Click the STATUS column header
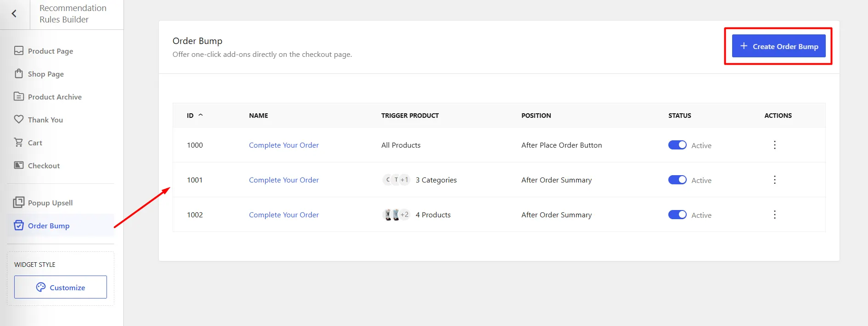The image size is (868, 326). [680, 116]
